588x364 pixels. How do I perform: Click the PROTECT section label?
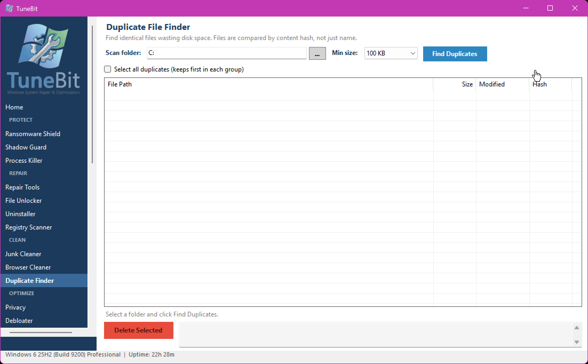click(21, 120)
